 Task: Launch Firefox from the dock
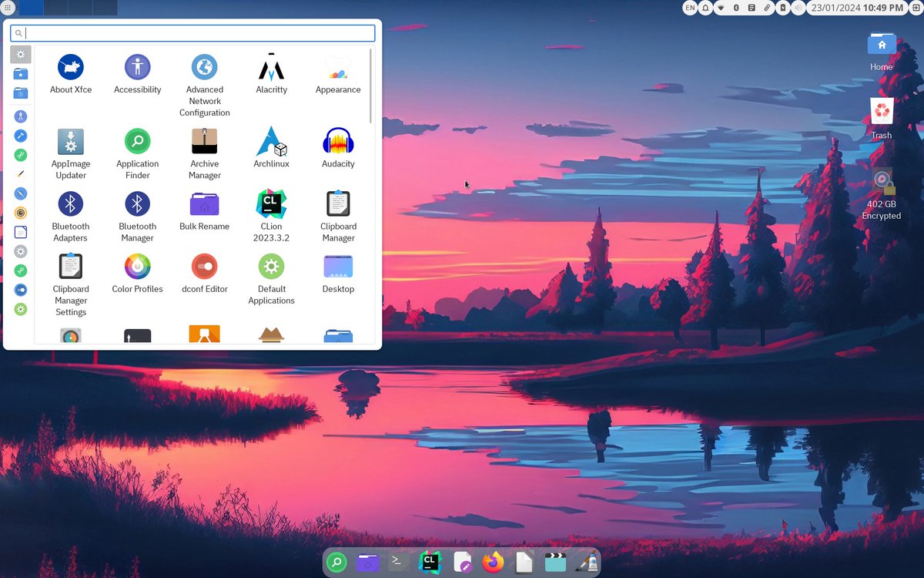point(493,563)
